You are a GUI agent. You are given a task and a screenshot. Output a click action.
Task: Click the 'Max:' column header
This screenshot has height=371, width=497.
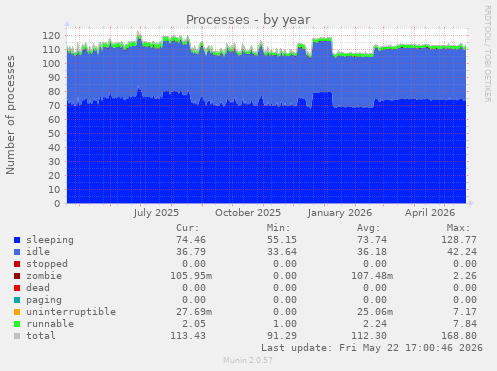(x=459, y=228)
